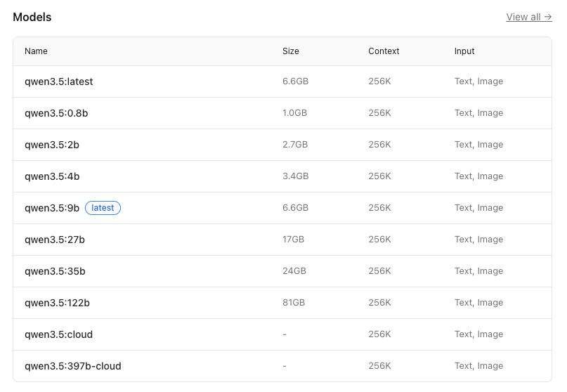Open the qwen3.5:latest model
The image size is (567, 392).
coord(59,81)
